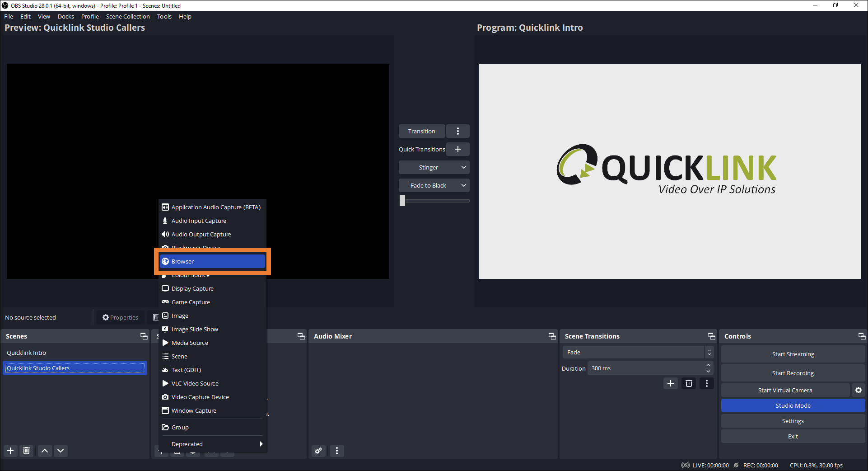Open virtual camera settings gear
This screenshot has width=868, height=471.
point(859,390)
